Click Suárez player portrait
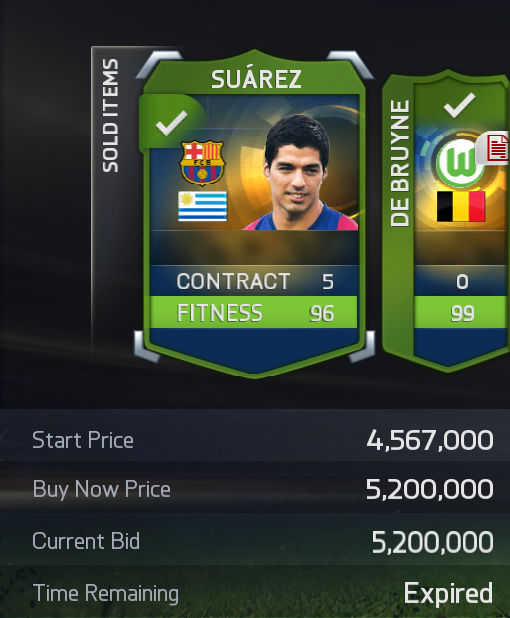 click(300, 172)
